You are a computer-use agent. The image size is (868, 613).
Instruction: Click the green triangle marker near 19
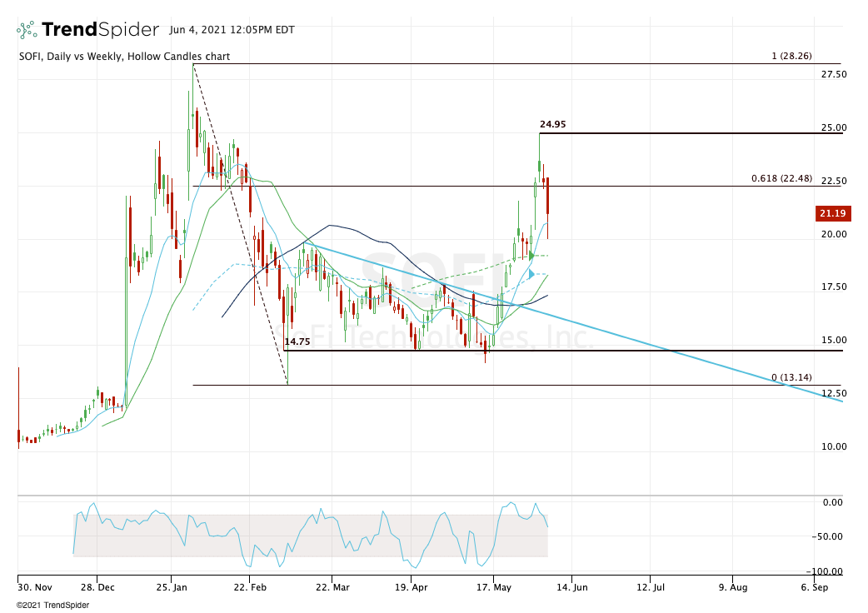pos(531,257)
